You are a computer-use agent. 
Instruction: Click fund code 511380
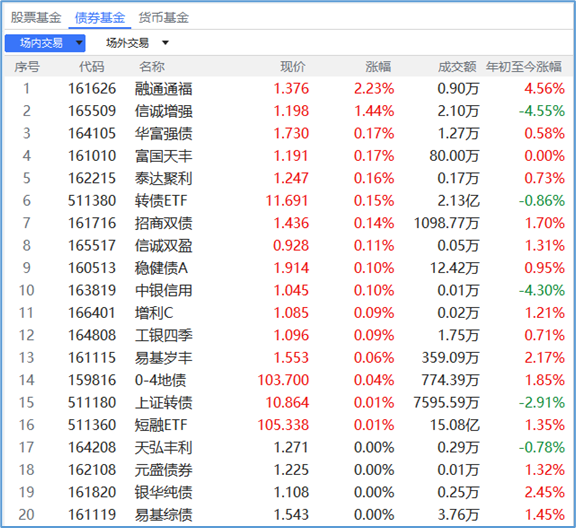(92, 201)
